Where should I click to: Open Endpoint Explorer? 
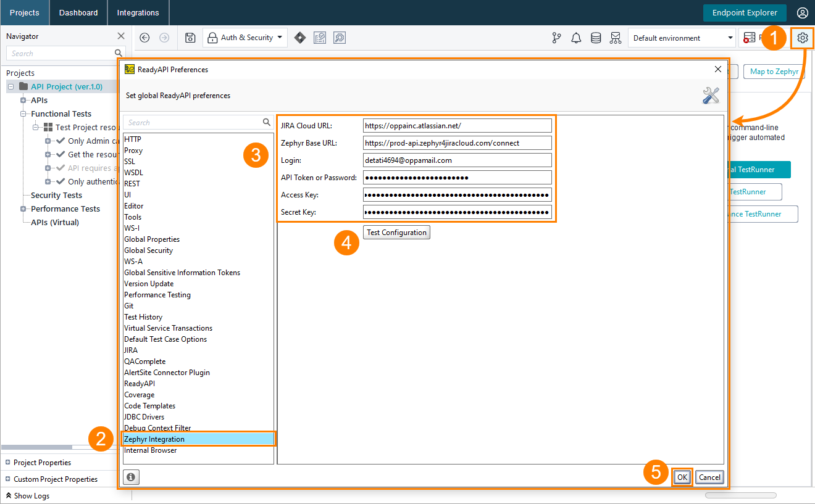[745, 13]
